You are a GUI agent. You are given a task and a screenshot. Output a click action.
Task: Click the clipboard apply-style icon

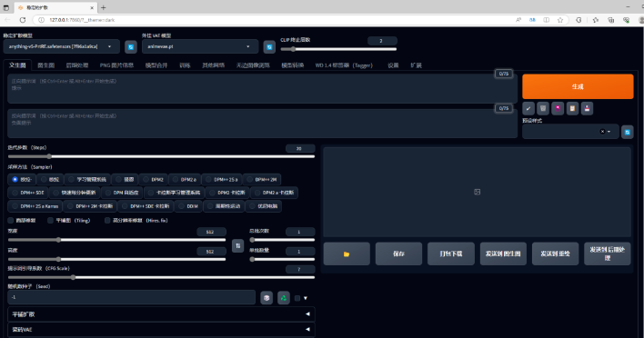[x=572, y=108]
